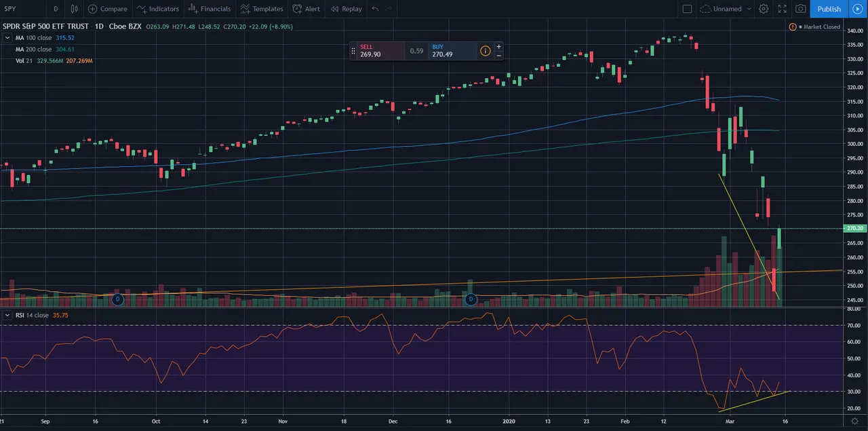Take a chart snapshot with camera icon
868x431 pixels.
click(x=801, y=9)
